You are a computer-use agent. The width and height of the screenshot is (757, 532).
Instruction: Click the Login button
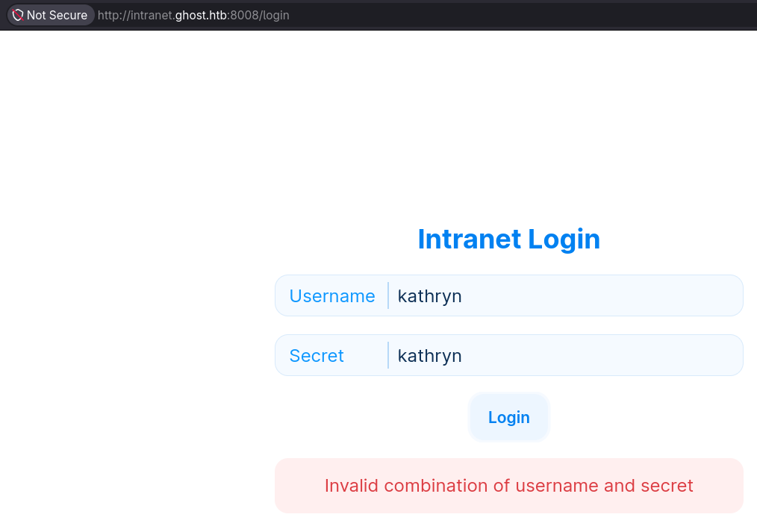pyautogui.click(x=509, y=417)
